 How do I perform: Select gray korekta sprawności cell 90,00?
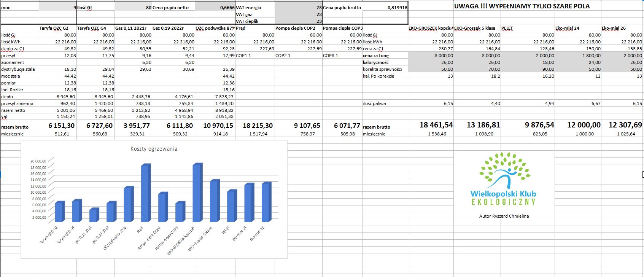(528, 69)
